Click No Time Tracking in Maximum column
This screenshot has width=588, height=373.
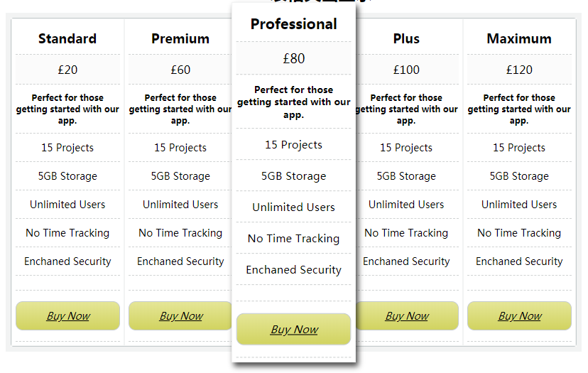click(519, 233)
